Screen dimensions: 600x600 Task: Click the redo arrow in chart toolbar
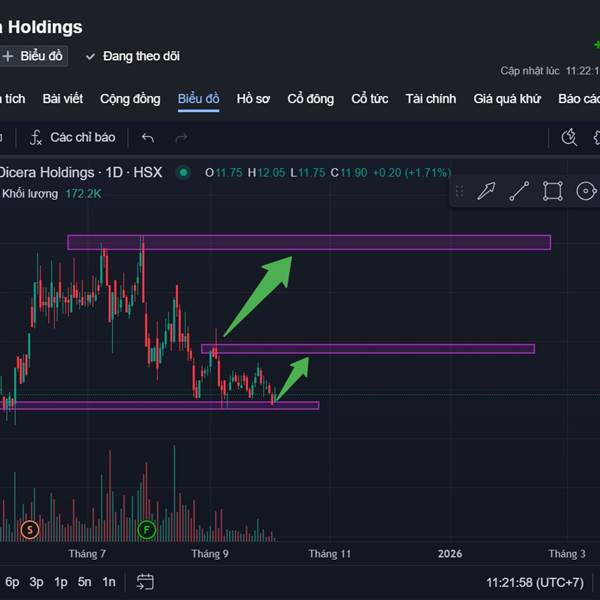click(181, 137)
